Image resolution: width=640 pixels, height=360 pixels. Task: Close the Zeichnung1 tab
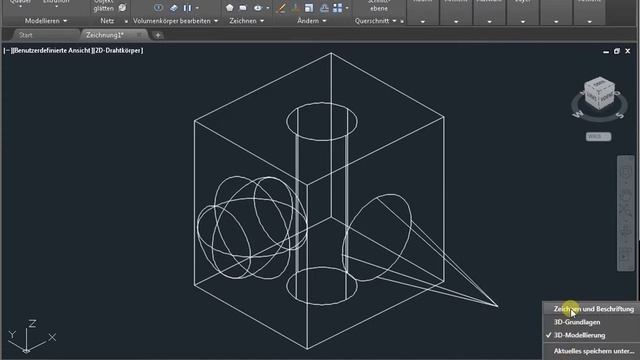tap(139, 35)
